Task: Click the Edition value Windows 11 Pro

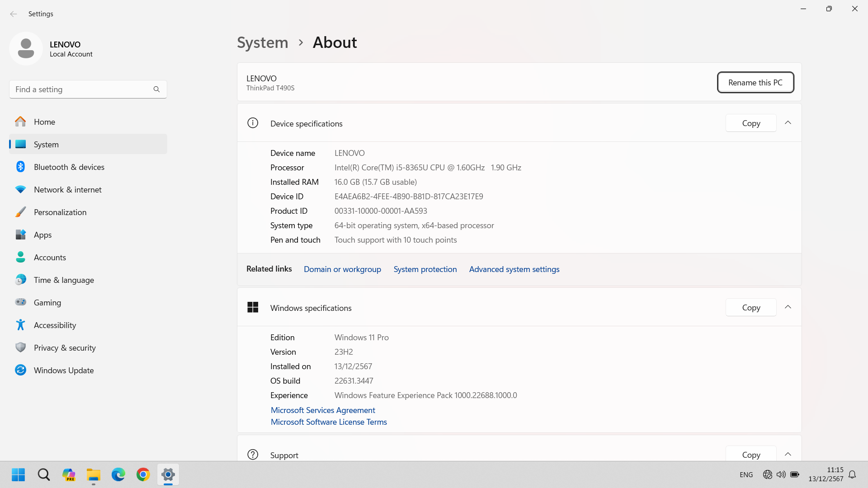Action: [361, 338]
